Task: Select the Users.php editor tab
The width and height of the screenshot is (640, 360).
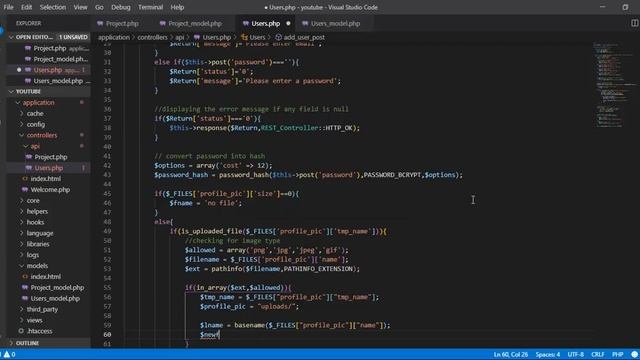Action: pos(265,24)
